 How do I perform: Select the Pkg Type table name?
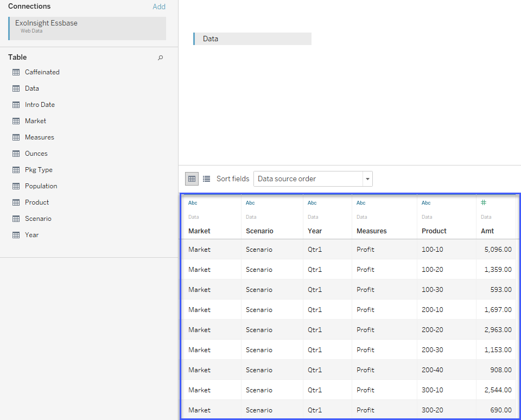click(x=39, y=170)
